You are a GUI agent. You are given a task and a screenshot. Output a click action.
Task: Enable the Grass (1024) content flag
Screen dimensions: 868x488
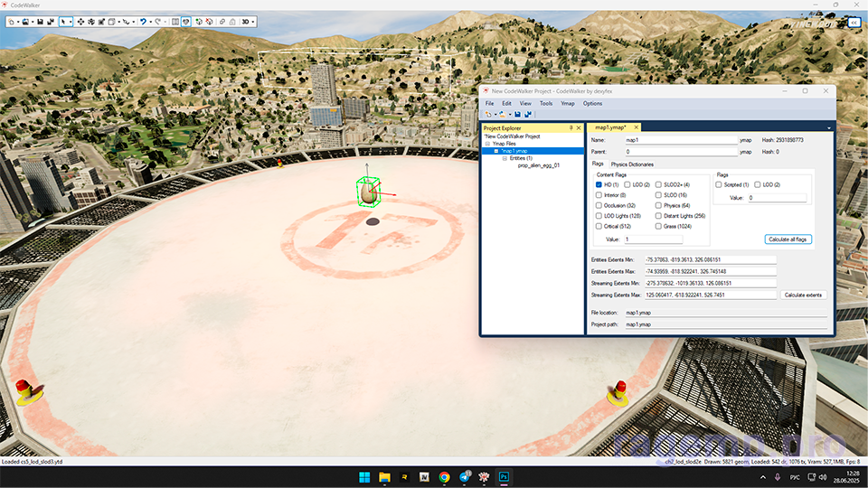(x=658, y=226)
